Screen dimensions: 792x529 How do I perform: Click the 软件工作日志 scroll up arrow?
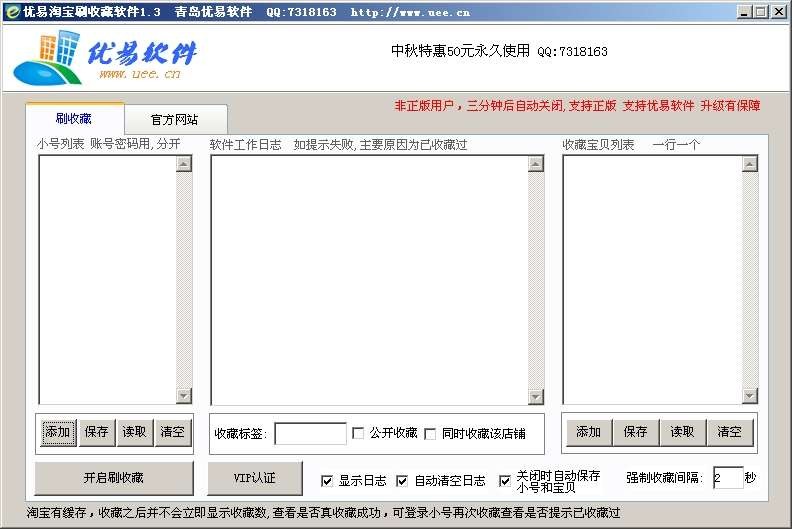click(536, 164)
